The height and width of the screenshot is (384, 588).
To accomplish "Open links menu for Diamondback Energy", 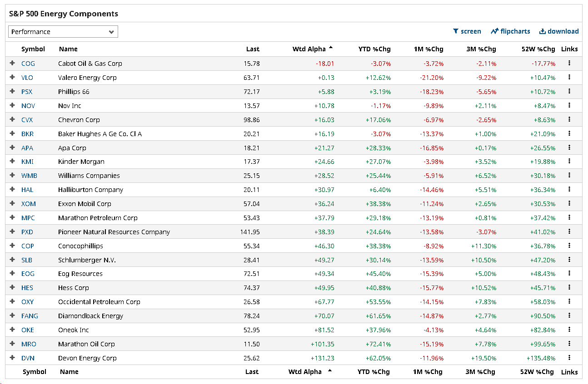I will tap(569, 316).
